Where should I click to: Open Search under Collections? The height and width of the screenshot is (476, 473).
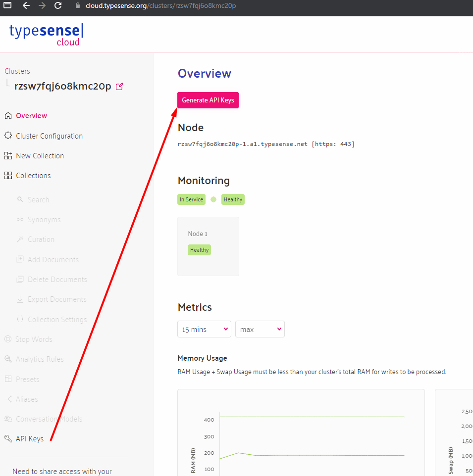coord(39,200)
